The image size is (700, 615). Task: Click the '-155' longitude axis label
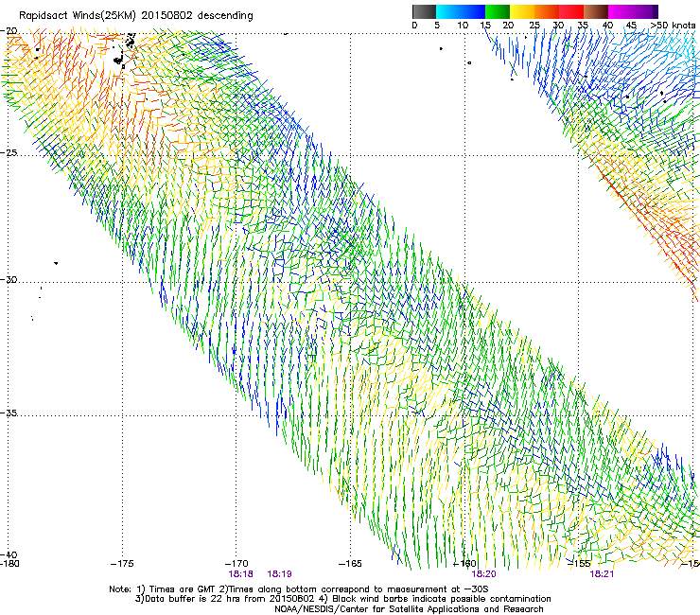579,564
